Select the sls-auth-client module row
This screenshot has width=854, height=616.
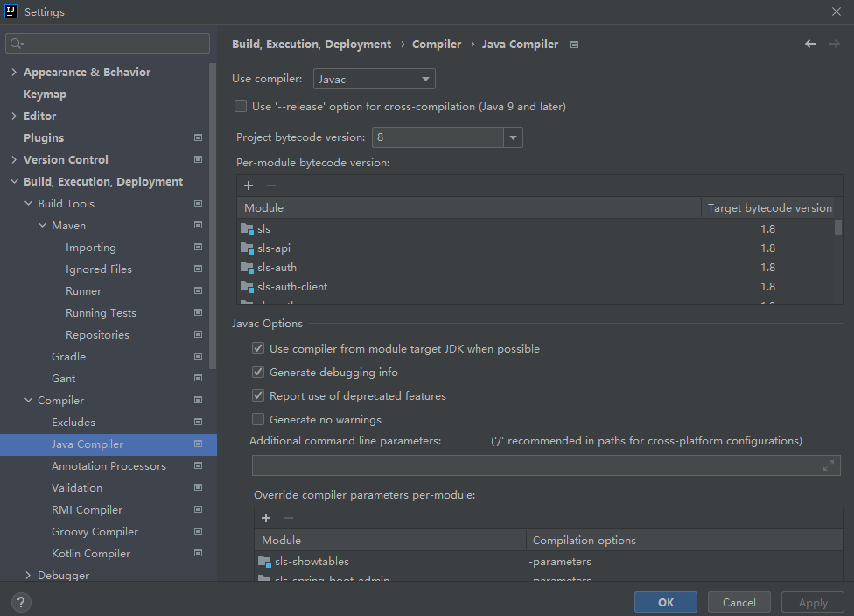coord(535,287)
